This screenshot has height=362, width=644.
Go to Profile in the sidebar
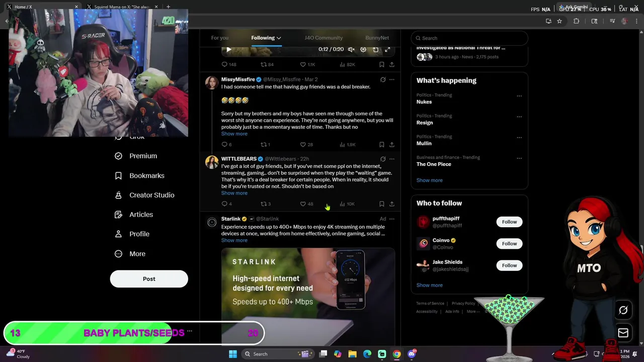pyautogui.click(x=132, y=234)
